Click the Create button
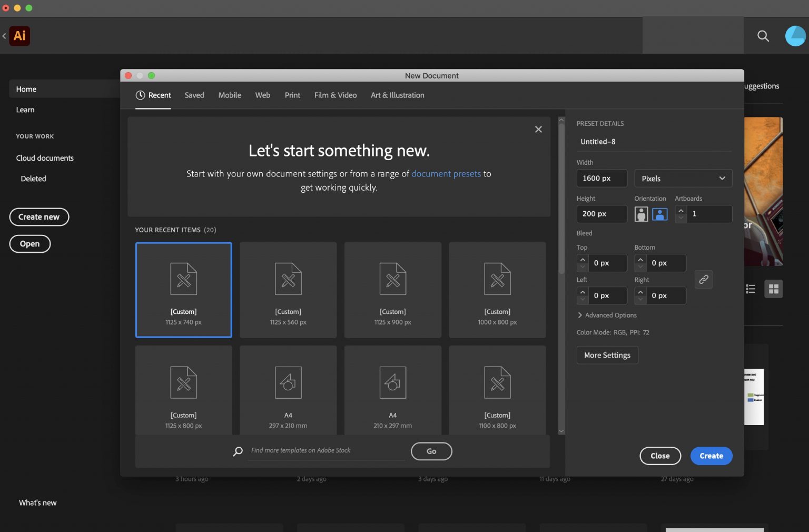 pyautogui.click(x=711, y=456)
